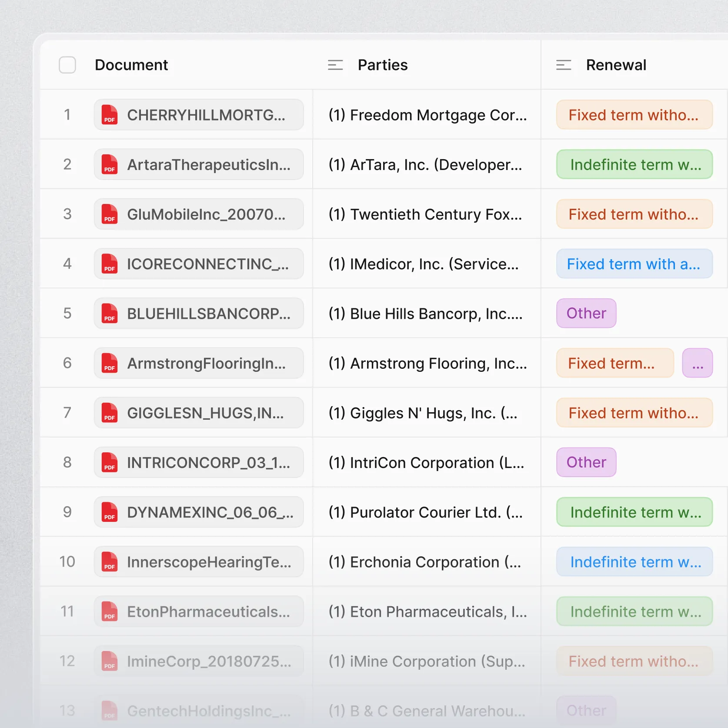Click PDF icon for DYNAMEXINC_06_06 file
Image resolution: width=728 pixels, height=728 pixels.
[110, 512]
